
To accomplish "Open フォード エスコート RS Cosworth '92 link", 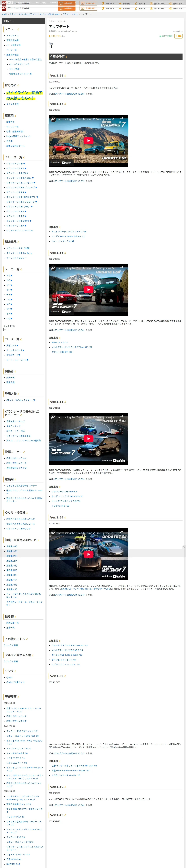I will click(x=70, y=646).
